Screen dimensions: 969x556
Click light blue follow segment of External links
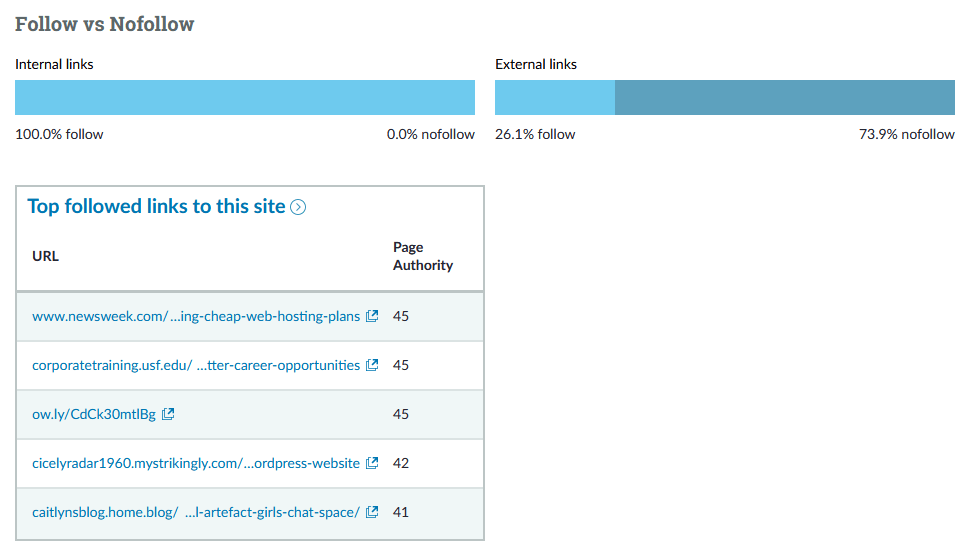coord(555,98)
